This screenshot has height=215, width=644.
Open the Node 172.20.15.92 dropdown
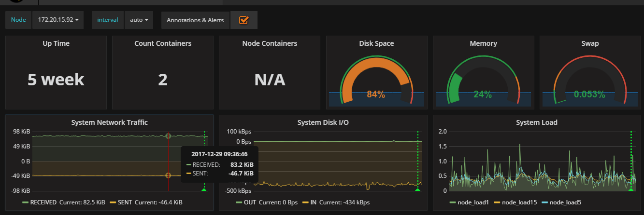click(58, 20)
